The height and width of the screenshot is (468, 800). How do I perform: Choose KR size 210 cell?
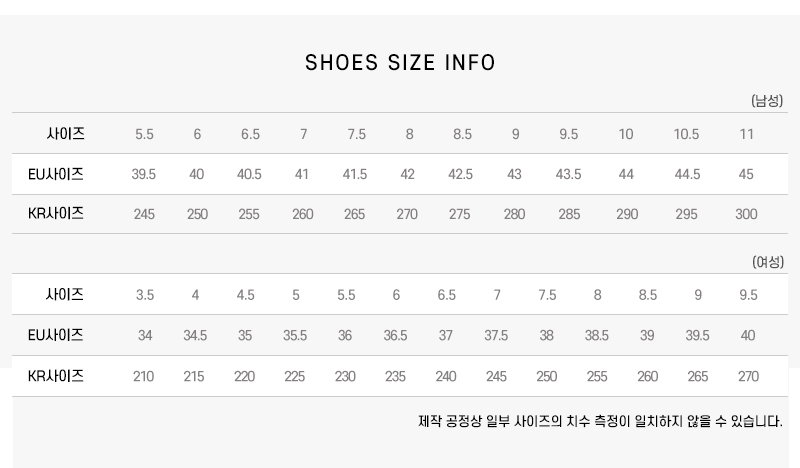(x=144, y=376)
